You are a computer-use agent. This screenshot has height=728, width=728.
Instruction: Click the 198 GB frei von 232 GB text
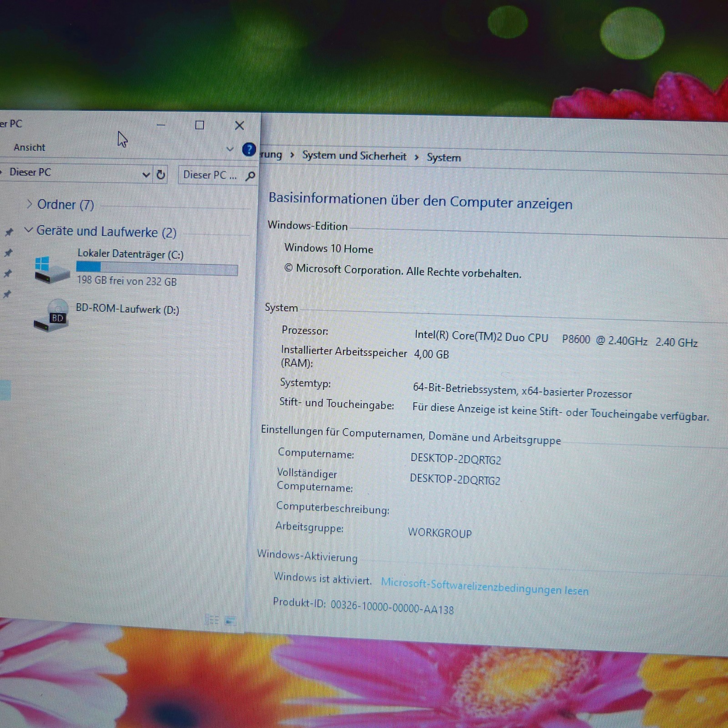(126, 280)
